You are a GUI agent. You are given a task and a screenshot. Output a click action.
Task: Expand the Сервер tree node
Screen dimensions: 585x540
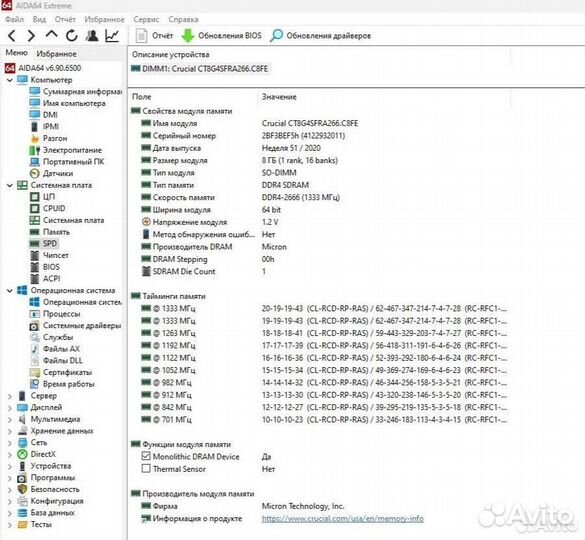(x=10, y=396)
